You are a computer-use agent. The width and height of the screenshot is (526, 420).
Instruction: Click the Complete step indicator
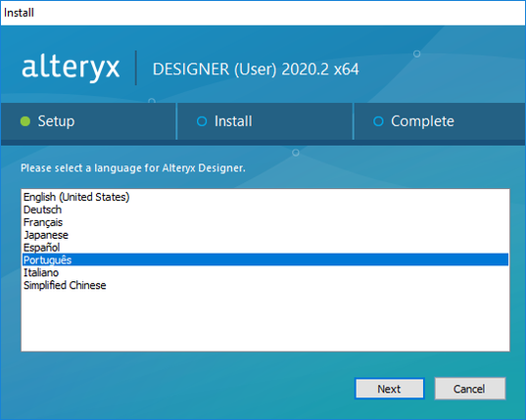pyautogui.click(x=439, y=121)
